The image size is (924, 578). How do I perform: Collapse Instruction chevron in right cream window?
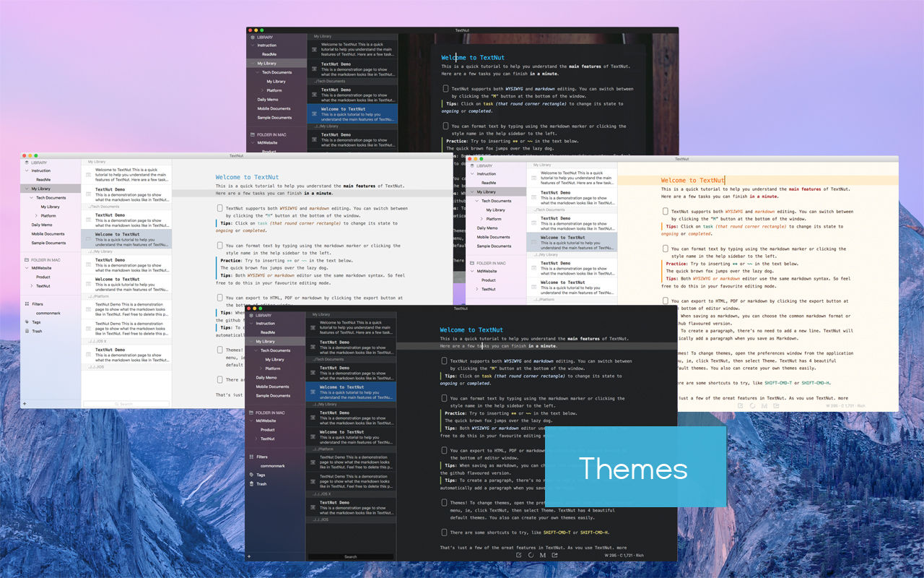tap(472, 174)
